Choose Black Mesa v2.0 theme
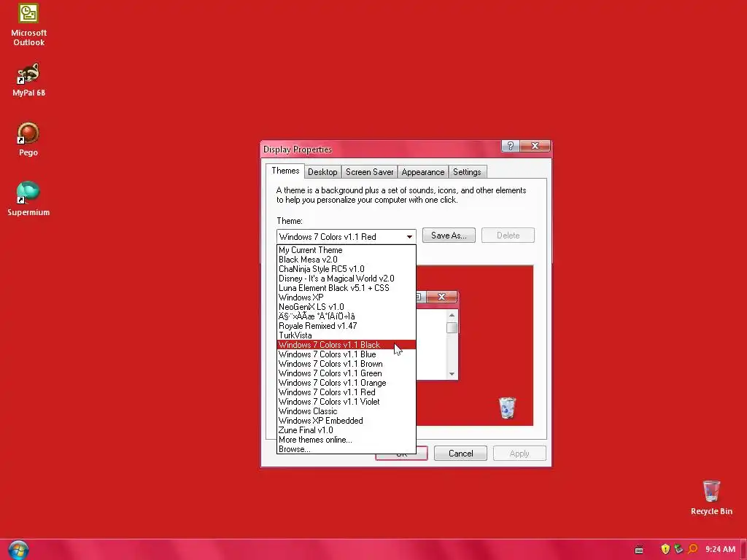747x560 pixels. (x=347, y=260)
